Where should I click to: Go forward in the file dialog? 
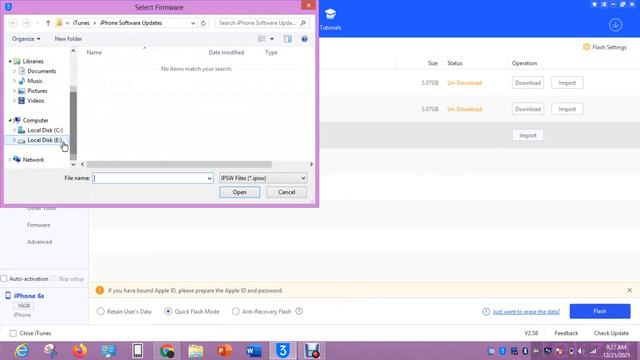click(x=26, y=23)
